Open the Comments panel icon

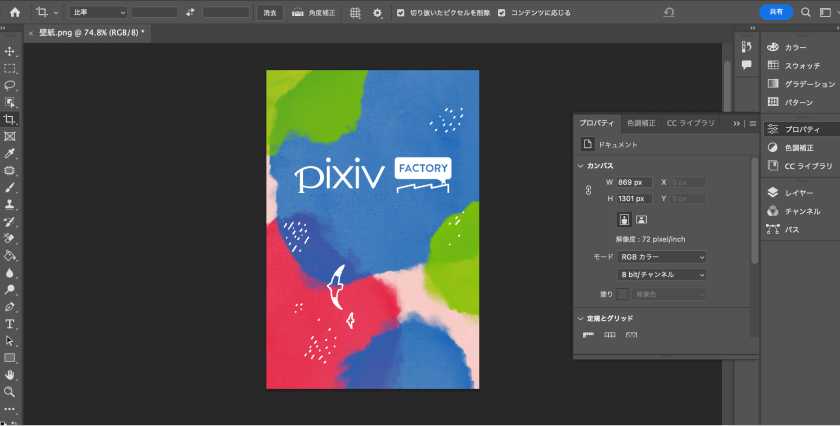[x=746, y=65]
